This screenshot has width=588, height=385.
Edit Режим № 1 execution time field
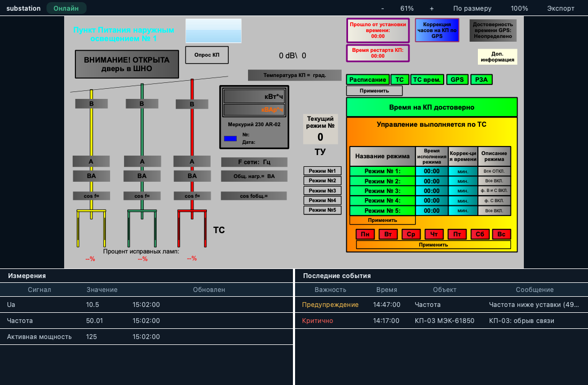(x=431, y=171)
